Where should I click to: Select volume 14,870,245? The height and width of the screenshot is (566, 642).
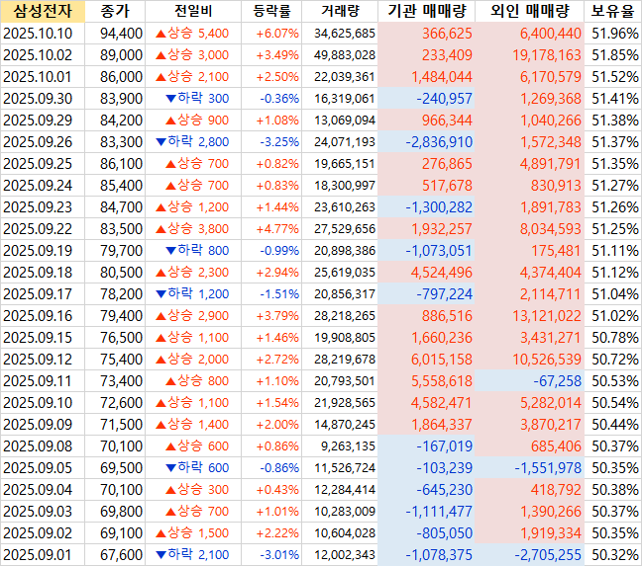pos(340,424)
